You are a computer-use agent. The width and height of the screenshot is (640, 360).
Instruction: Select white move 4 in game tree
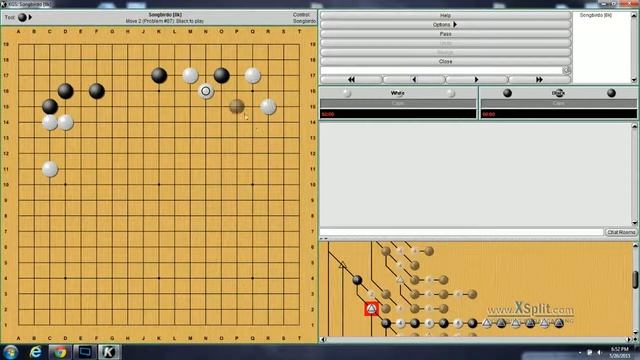pos(400,323)
